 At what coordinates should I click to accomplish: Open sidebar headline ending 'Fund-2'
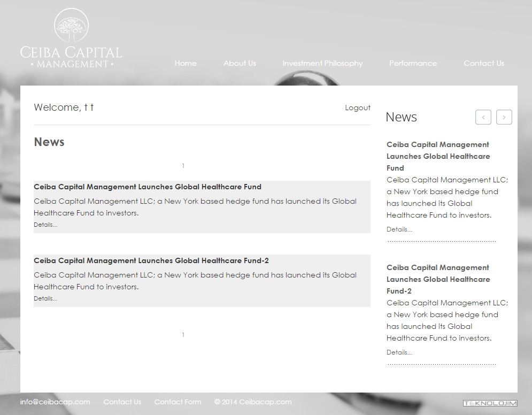pyautogui.click(x=438, y=279)
